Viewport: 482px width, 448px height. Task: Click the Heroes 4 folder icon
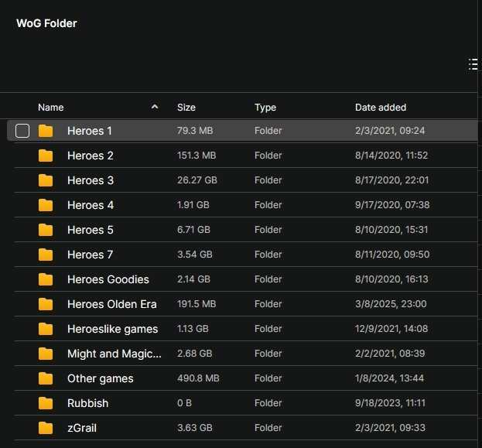46,205
